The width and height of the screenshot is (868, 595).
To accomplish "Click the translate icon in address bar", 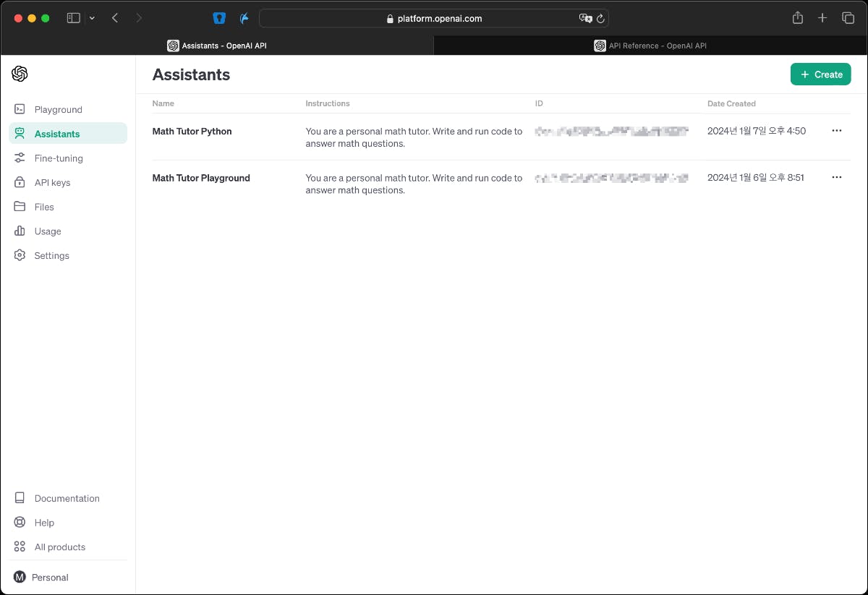I will tap(585, 19).
